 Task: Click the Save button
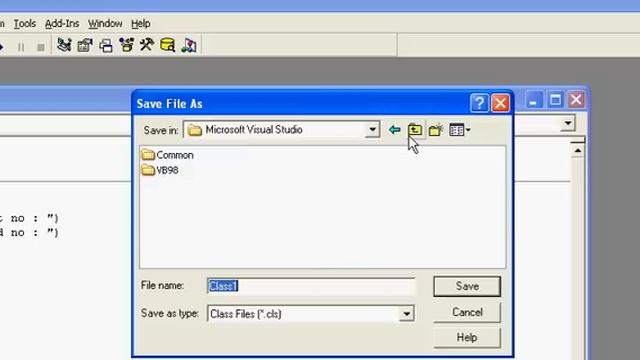coord(467,286)
